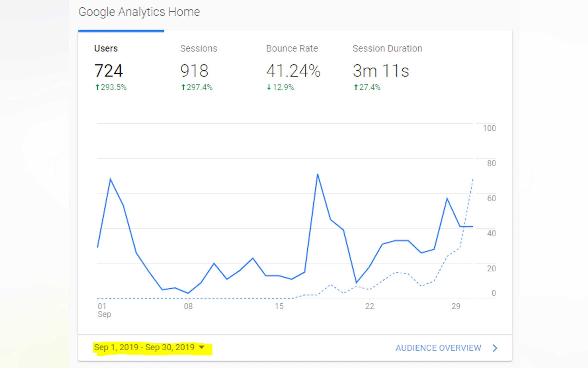Click the 297.4% sessions change indicator
The image size is (588, 368).
tap(197, 87)
